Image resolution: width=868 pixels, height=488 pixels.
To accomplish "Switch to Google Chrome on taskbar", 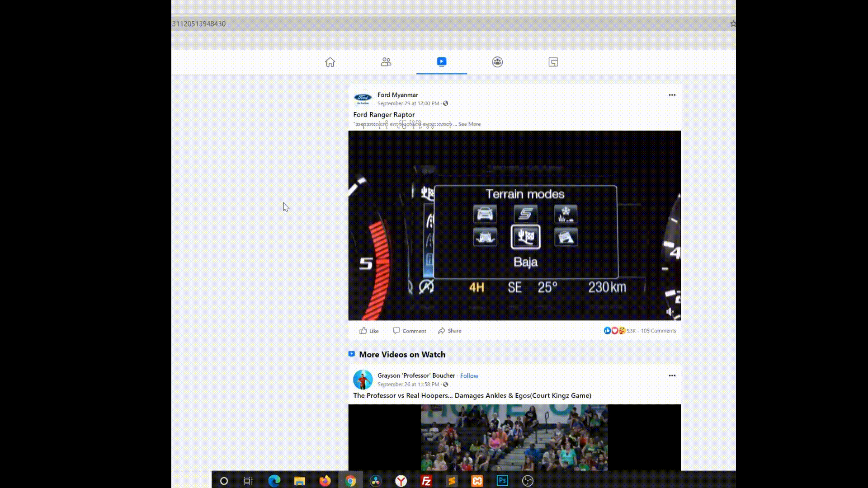I will coord(350,481).
